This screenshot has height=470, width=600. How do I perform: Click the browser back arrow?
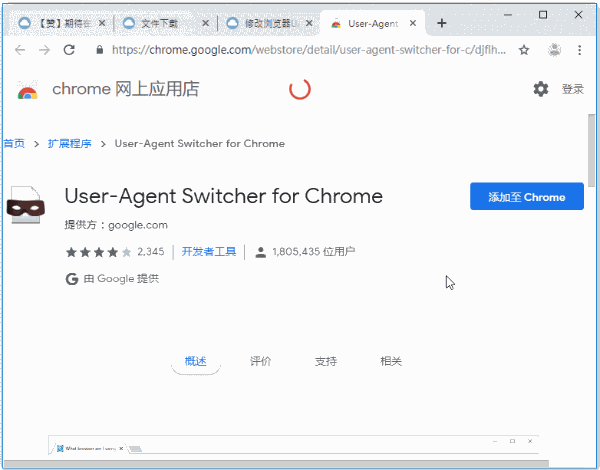pos(20,50)
